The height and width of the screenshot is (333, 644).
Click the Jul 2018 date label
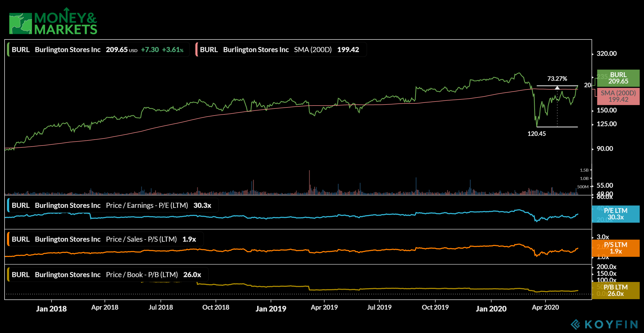(x=161, y=307)
